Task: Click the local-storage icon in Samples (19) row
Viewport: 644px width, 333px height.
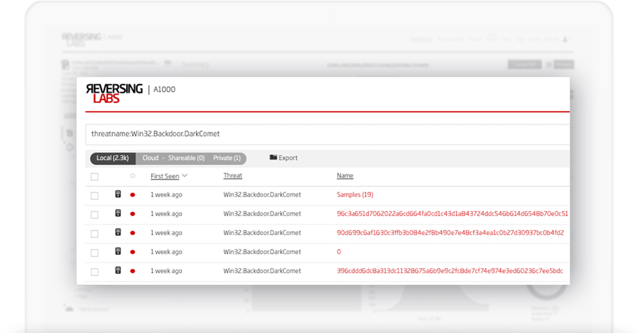Action: pos(118,194)
